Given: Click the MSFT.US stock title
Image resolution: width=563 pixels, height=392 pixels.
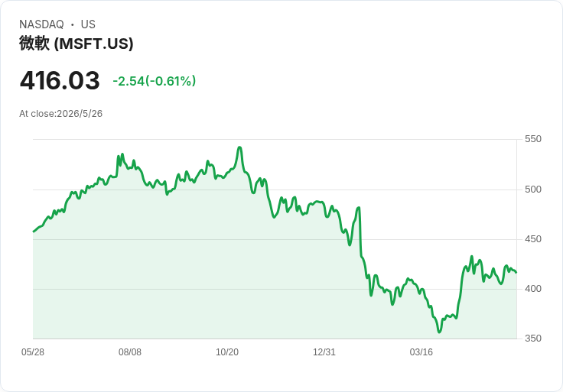Looking at the screenshot, I should point(76,44).
